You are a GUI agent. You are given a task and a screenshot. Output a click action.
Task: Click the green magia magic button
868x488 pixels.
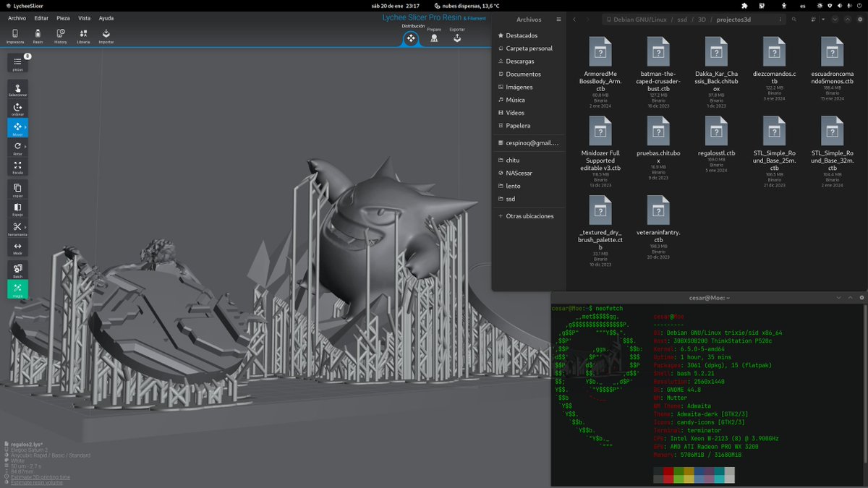click(x=17, y=290)
